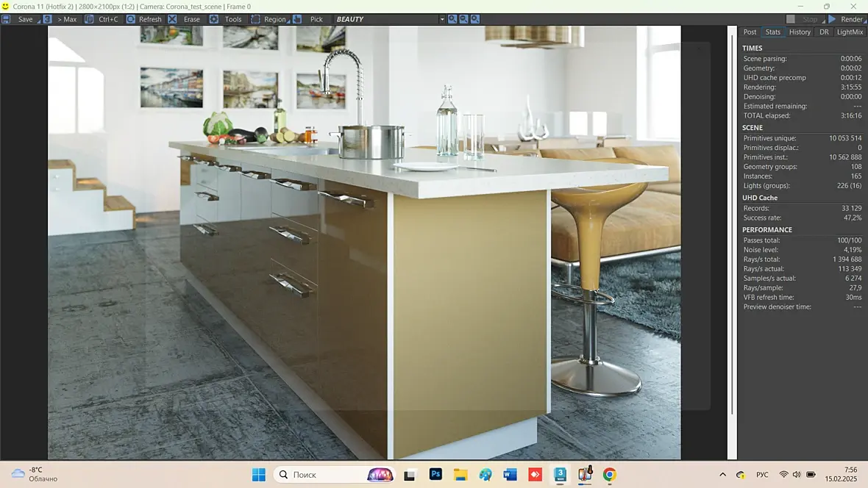Click the floppy disk save icon
This screenshot has height=488, width=868.
pos(6,19)
